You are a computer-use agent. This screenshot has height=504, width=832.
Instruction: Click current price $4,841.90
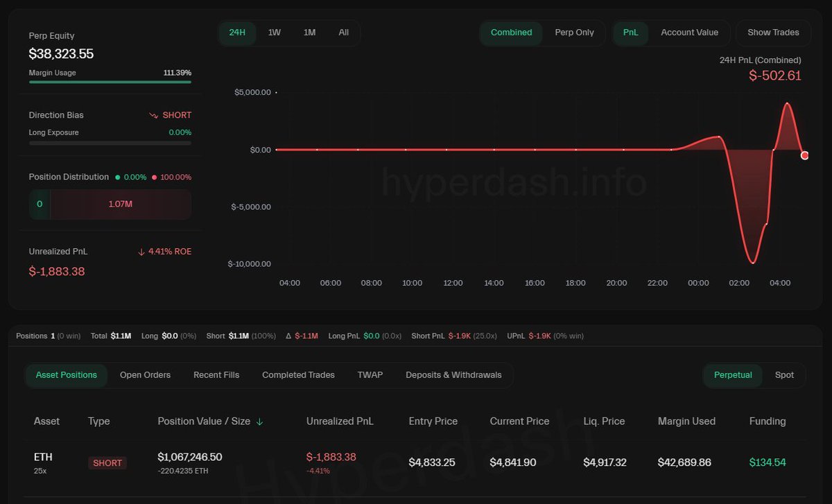[x=513, y=462]
